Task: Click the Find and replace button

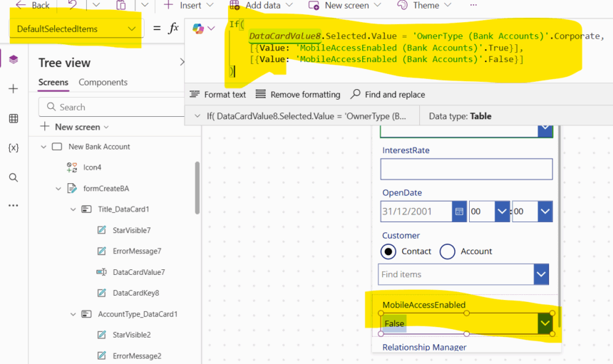Action: (x=387, y=95)
